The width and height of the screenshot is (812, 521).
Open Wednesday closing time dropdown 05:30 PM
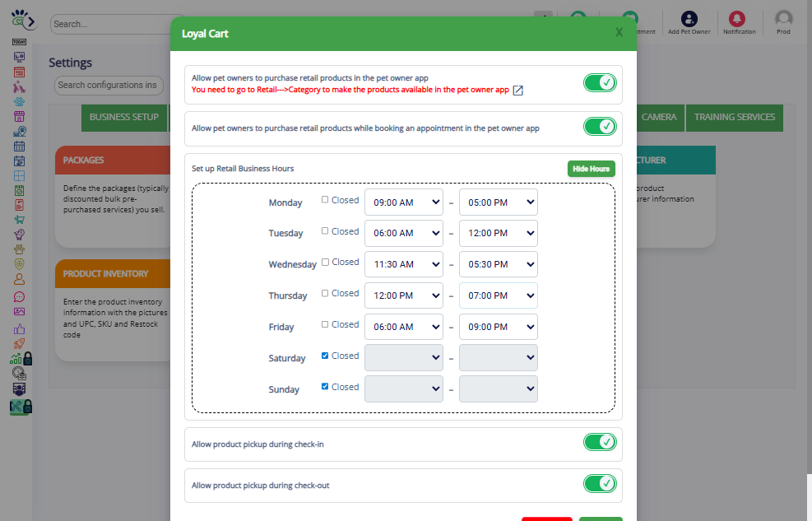[499, 264]
